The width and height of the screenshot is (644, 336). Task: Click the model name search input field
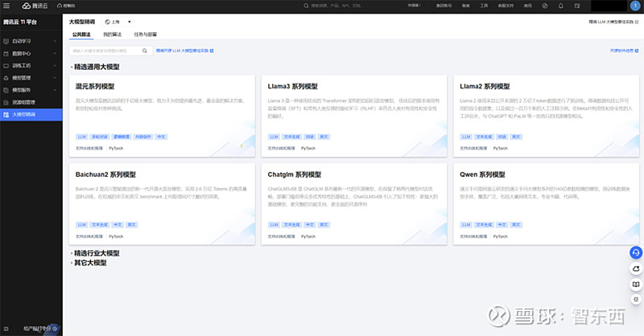[x=105, y=51]
